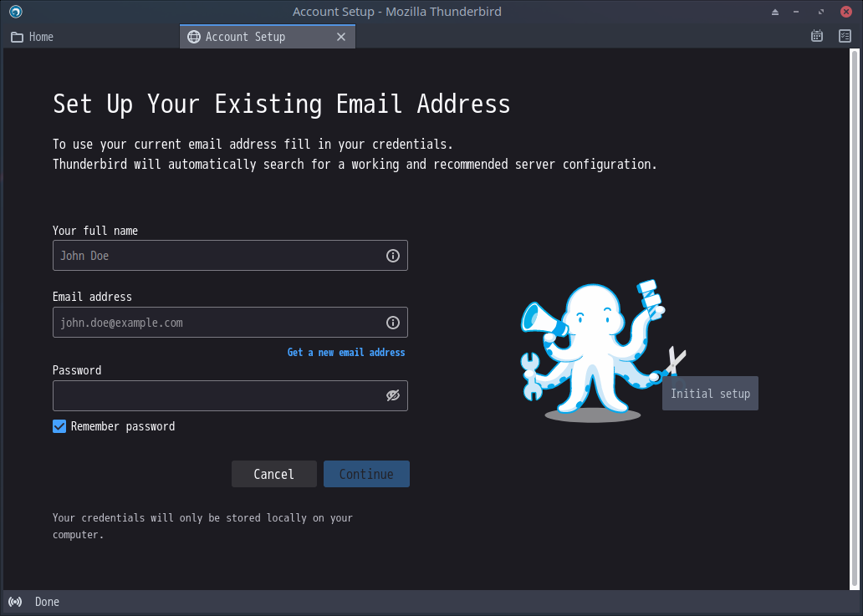Close the Thunderbird window with red button
Screen dimensions: 863x616
tap(846, 12)
